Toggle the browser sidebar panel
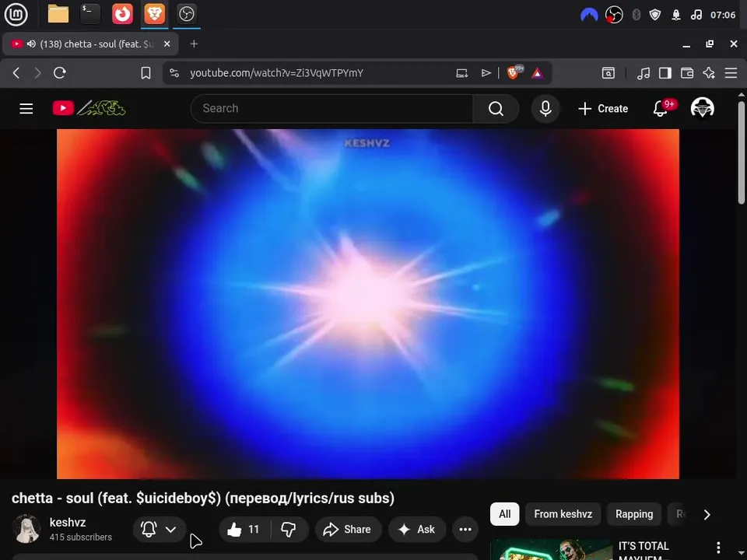 click(665, 73)
